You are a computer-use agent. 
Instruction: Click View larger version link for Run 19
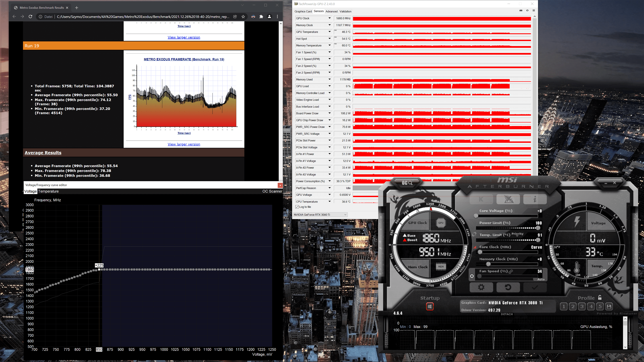pos(184,144)
